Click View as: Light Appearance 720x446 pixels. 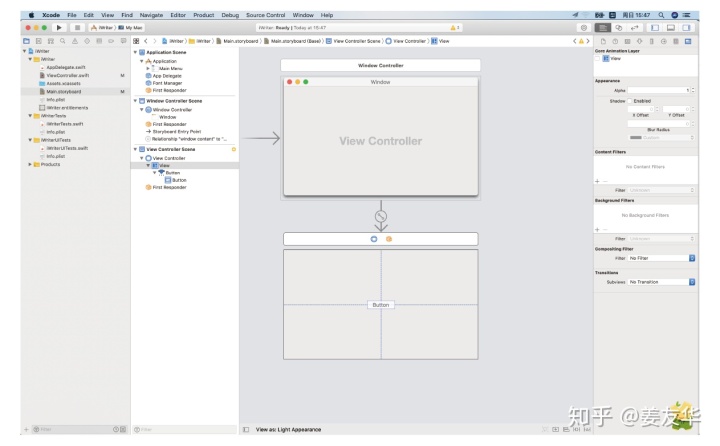tap(288, 429)
